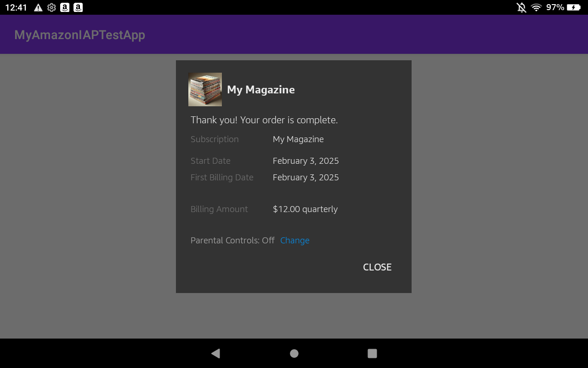This screenshot has height=368, width=588.
Task: Dismiss the order dialog with CLOSE
Action: coord(377,267)
